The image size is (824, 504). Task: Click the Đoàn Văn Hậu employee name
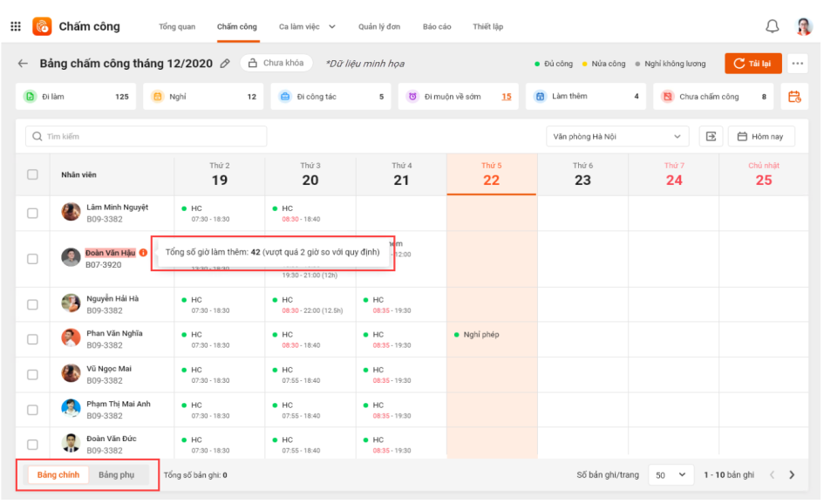click(111, 253)
